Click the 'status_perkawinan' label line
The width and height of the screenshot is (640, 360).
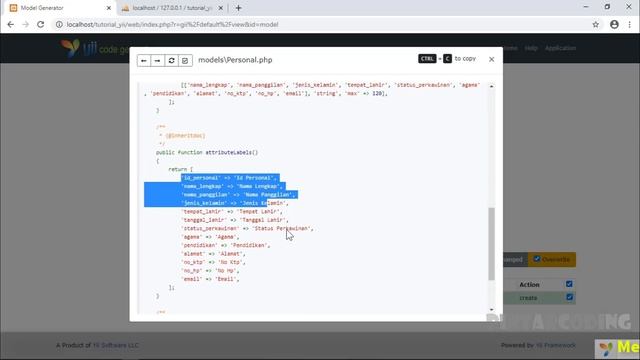click(x=247, y=228)
